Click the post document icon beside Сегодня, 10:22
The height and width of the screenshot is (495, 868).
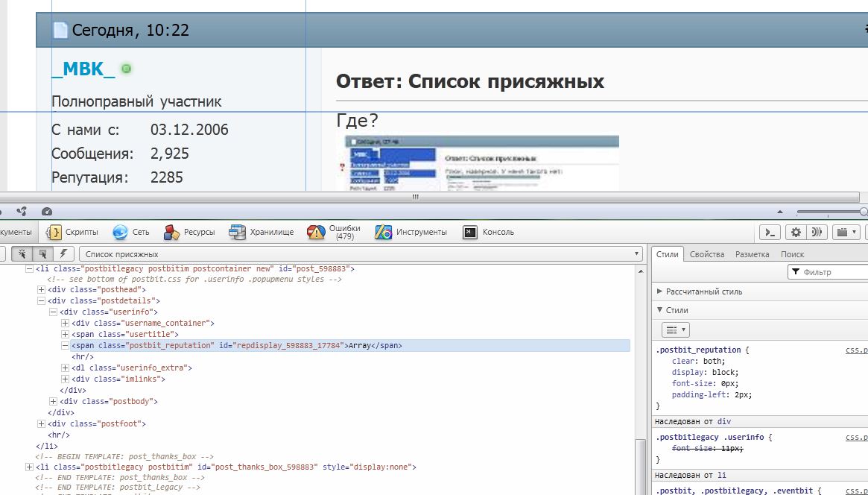[60, 30]
